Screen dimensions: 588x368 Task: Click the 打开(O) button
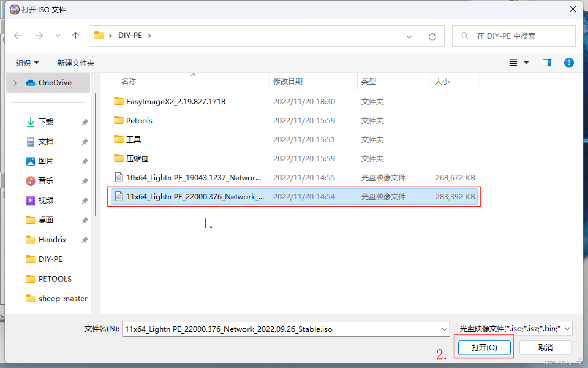(x=484, y=347)
